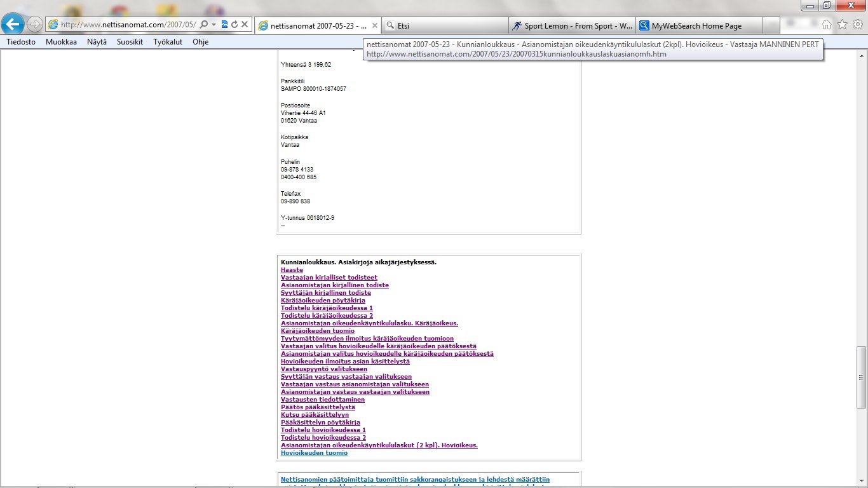The height and width of the screenshot is (488, 868).
Task: Expand the address bar autocomplete dropdown arrow
Action: (x=214, y=24)
